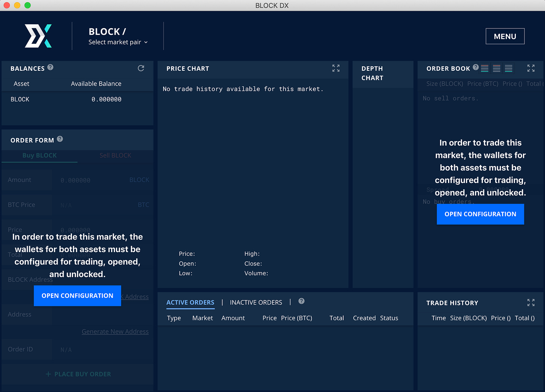Click the Block DX logo

(x=38, y=36)
